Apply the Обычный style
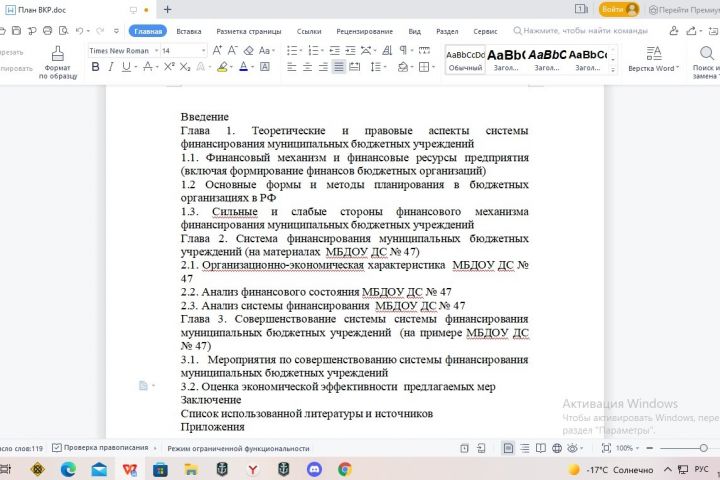The width and height of the screenshot is (720, 480). [465, 60]
